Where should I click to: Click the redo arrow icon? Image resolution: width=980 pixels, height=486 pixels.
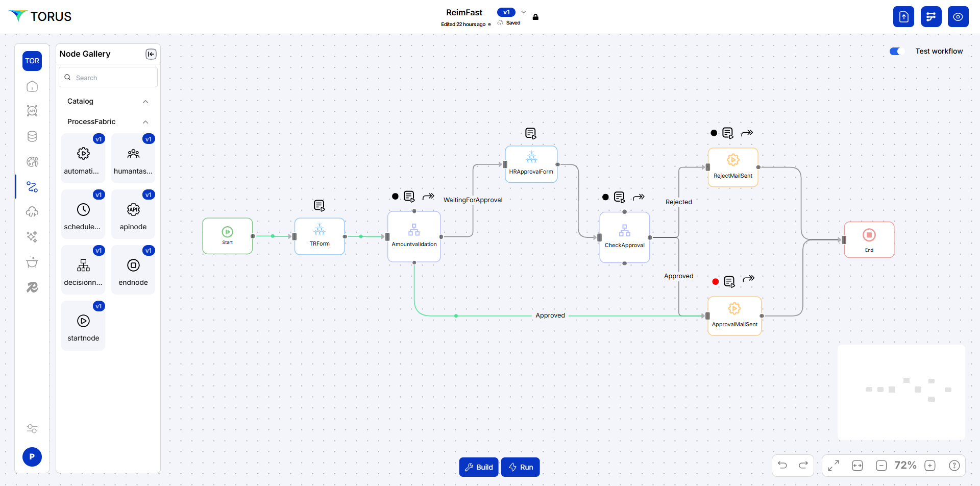tap(803, 465)
